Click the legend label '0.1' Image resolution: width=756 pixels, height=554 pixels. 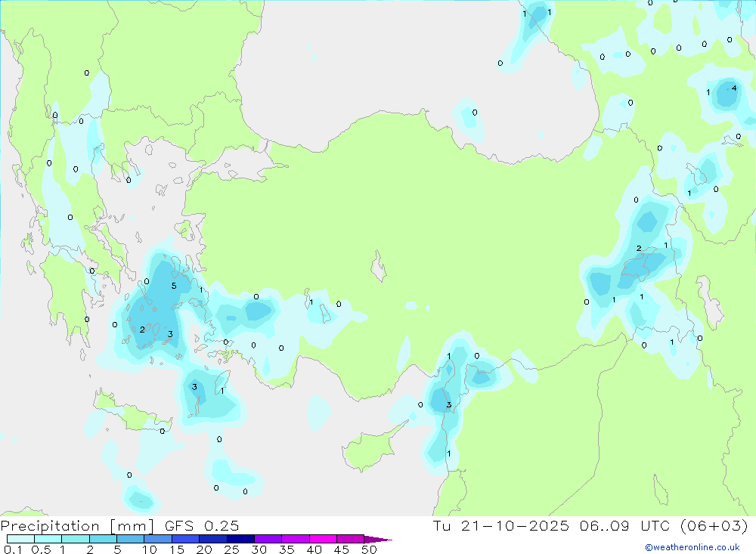[x=13, y=549]
